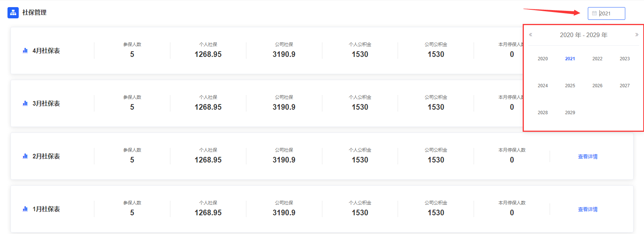The height and width of the screenshot is (234, 644).
Task: Select highlighted year 2021
Action: (570, 59)
